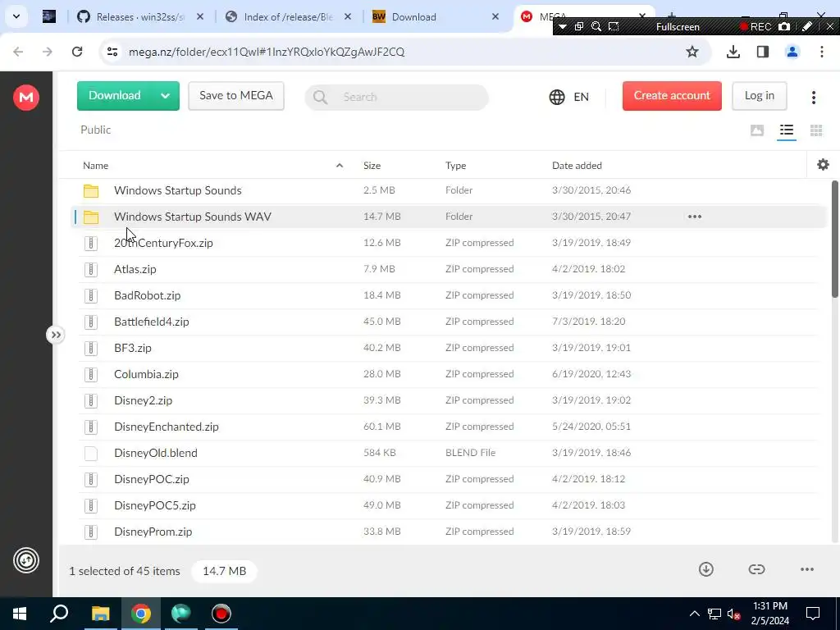Open the Chrome profile icon
The image size is (840, 630).
(x=792, y=52)
